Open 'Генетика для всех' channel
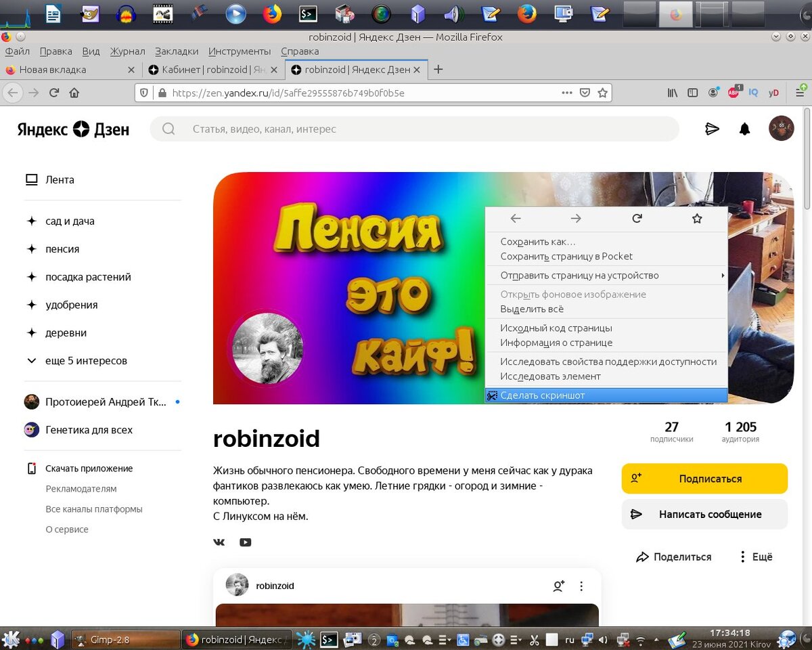Image resolution: width=812 pixels, height=650 pixels. click(78, 430)
